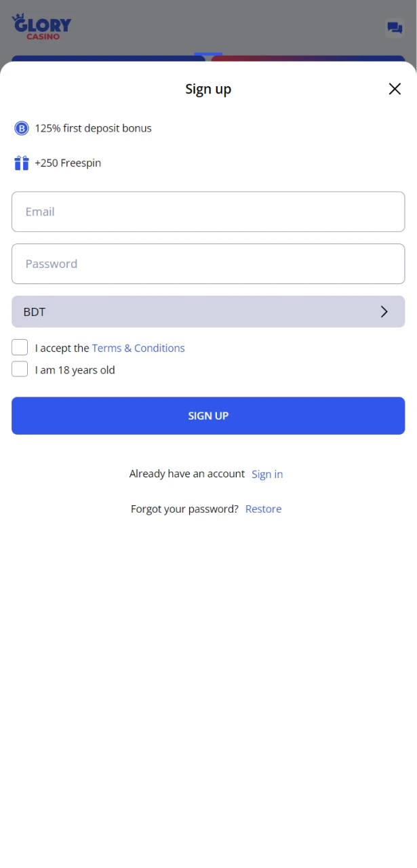Enable the "I am 18 years old" checkbox
The image size is (417, 868).
coord(20,368)
